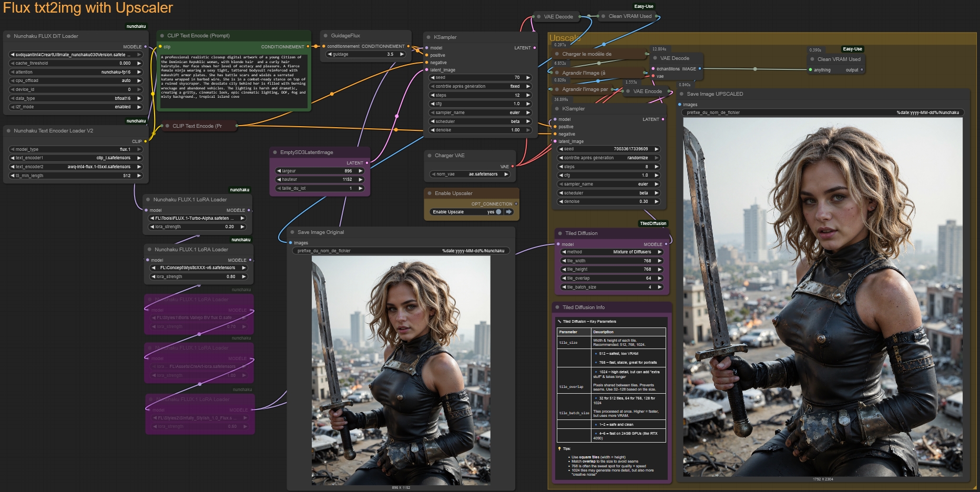Toggle the Enable Upscale yes switch
This screenshot has height=492, width=980.
[x=498, y=212]
